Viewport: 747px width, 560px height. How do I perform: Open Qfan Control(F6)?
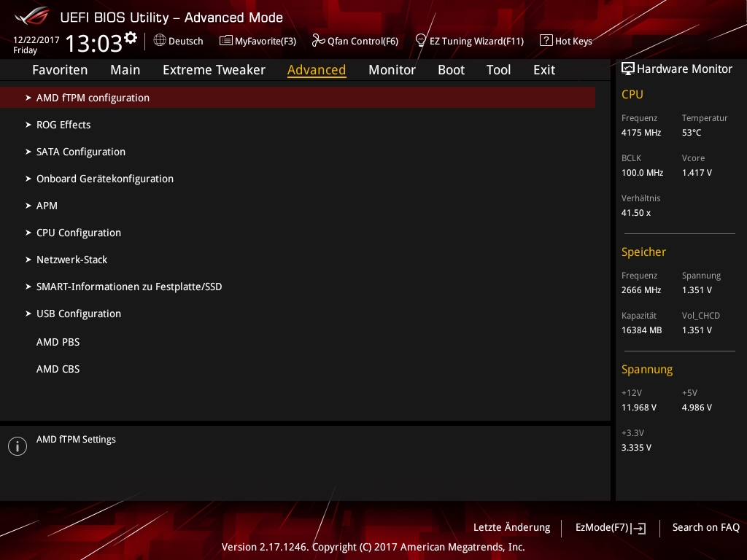[355, 41]
